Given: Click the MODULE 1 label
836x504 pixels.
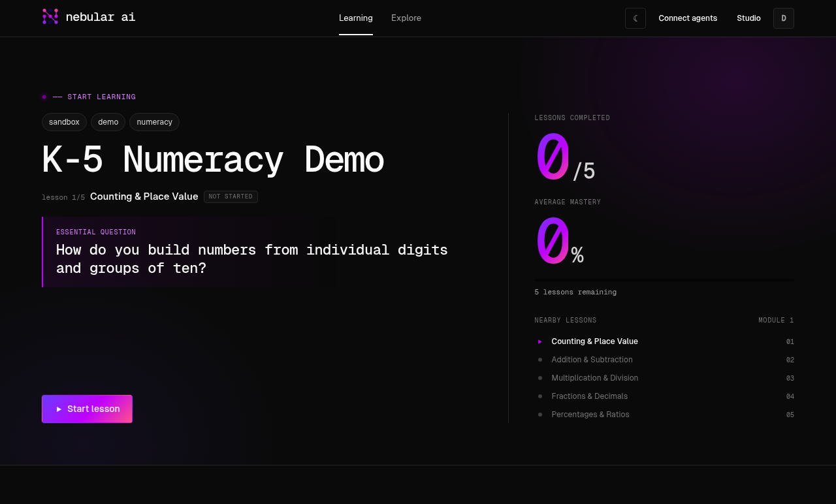Looking at the screenshot, I should pos(776,321).
